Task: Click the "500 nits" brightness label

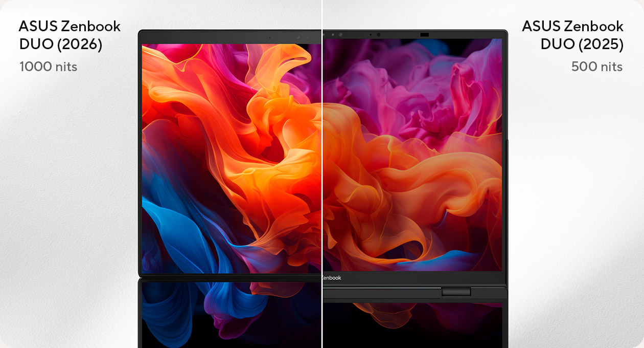Action: point(597,67)
